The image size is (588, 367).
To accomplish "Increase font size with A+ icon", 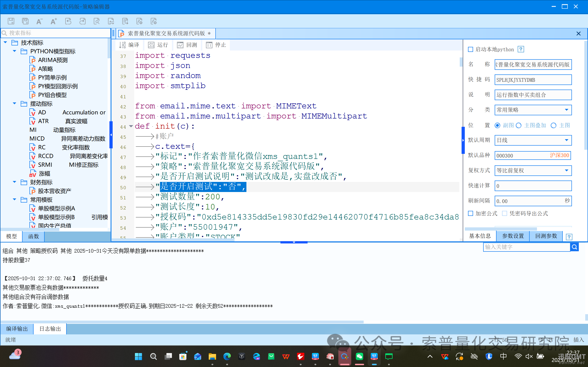I will (54, 21).
